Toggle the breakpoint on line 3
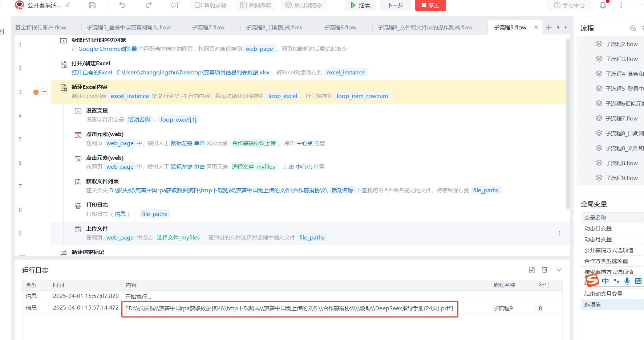 click(x=36, y=92)
